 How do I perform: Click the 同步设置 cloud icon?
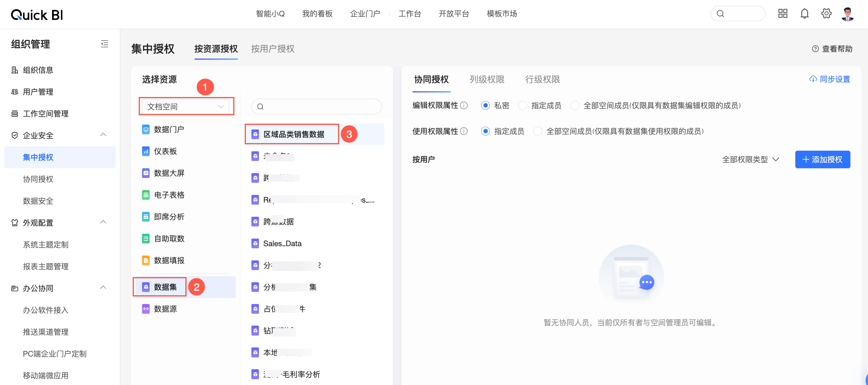(x=813, y=79)
